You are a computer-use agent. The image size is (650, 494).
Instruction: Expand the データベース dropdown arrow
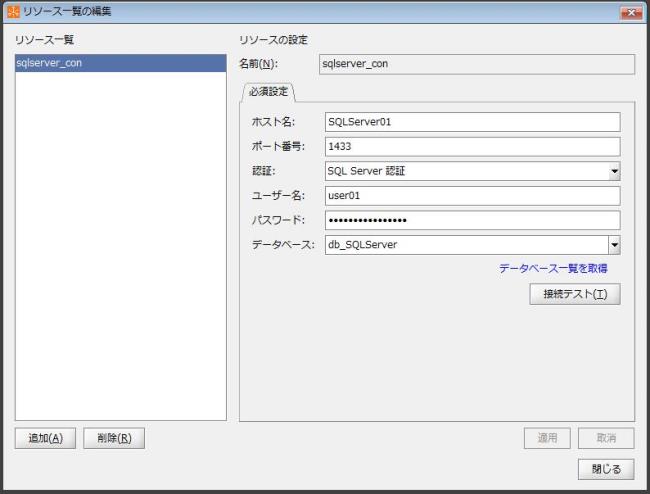point(614,245)
